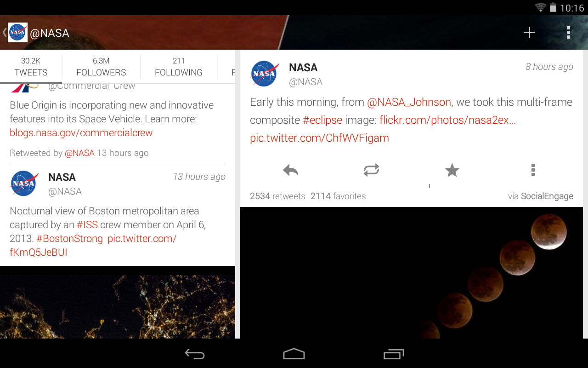
Task: Reply to the eclipse tweet
Action: (291, 171)
